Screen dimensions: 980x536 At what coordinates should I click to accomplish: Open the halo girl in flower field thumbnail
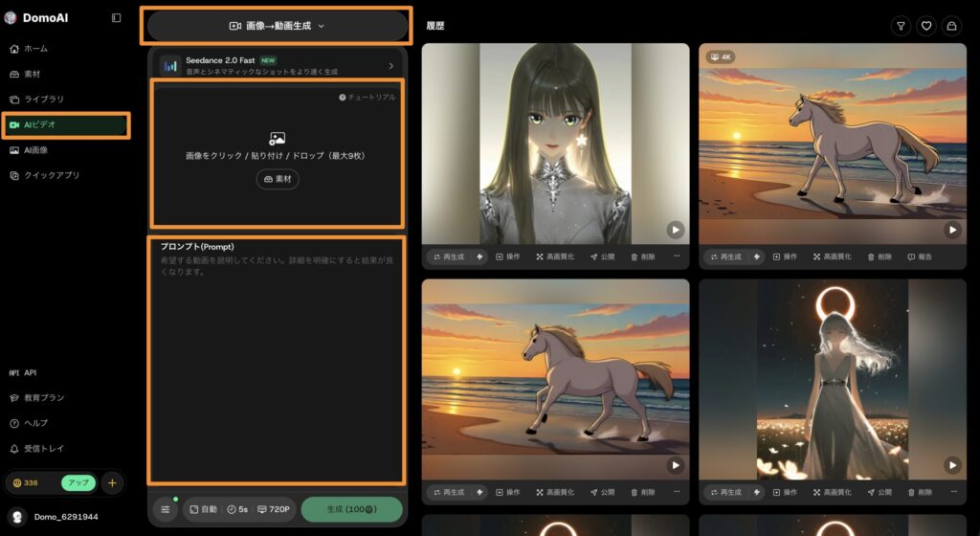coord(833,379)
